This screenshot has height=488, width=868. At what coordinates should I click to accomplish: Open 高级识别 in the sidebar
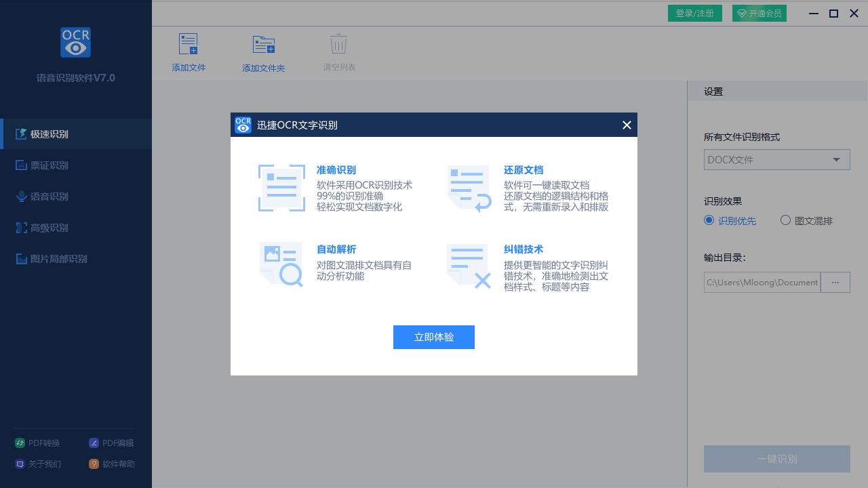76,228
